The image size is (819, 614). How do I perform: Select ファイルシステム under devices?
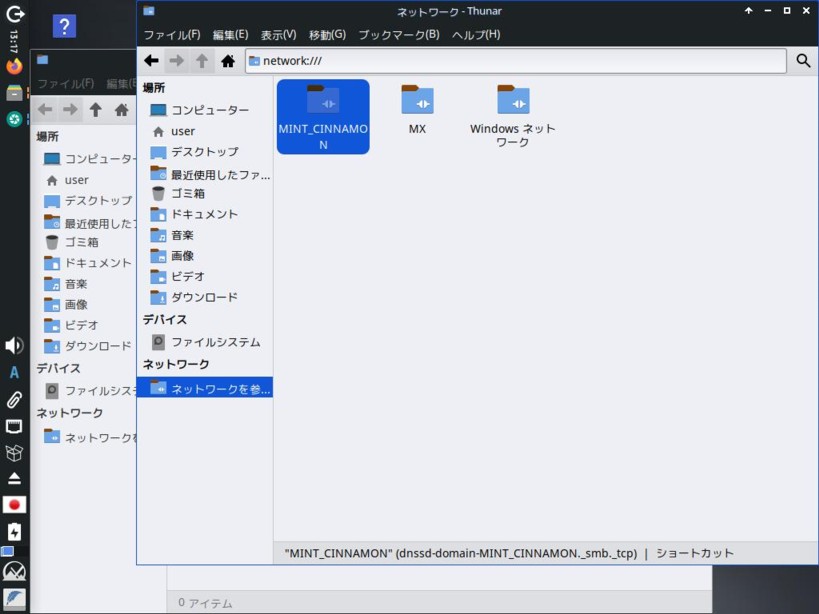(x=214, y=342)
